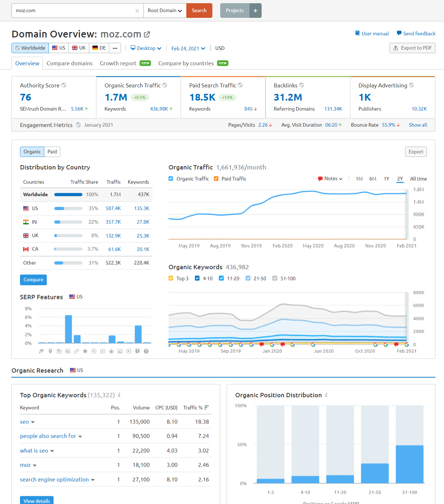Click the Featured video rectangle SERP icon
This screenshot has width=444, height=504.
[x=102, y=351]
